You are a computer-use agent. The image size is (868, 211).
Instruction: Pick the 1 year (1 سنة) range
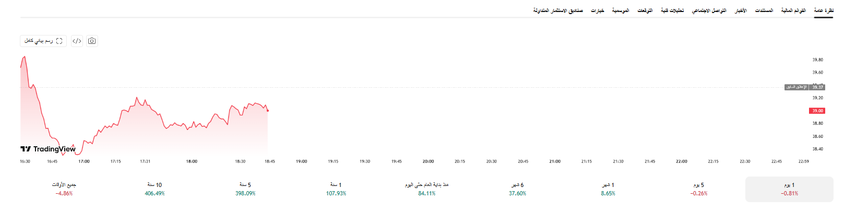point(336,189)
